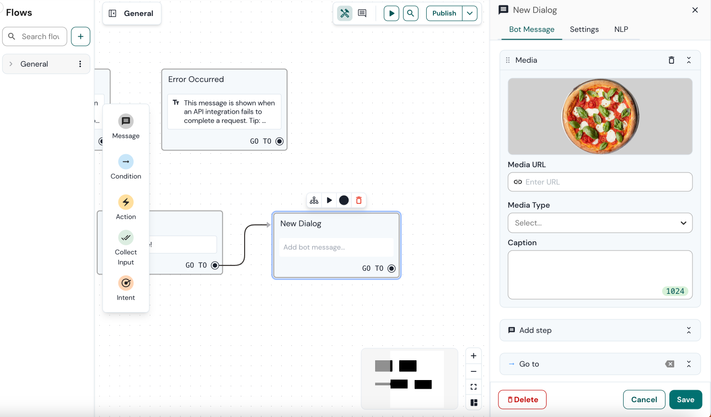The height and width of the screenshot is (417, 711).
Task: Toggle the minimap layout icon
Action: (474, 403)
